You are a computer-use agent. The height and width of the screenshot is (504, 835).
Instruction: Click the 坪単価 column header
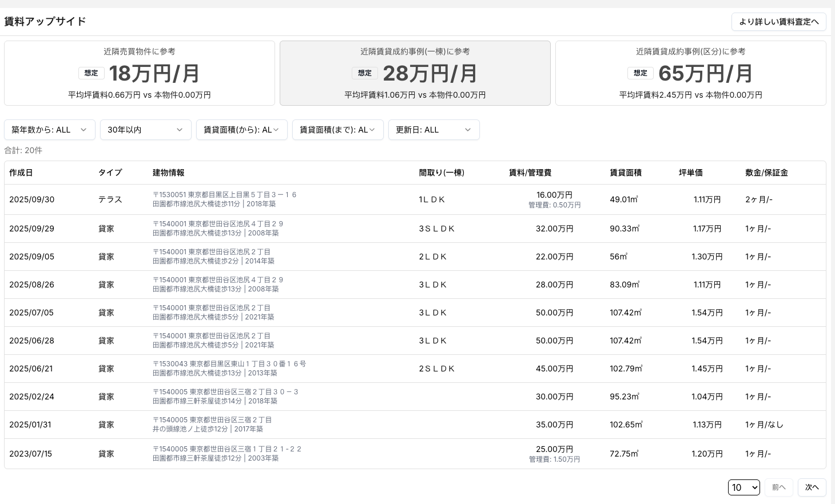pyautogui.click(x=690, y=173)
